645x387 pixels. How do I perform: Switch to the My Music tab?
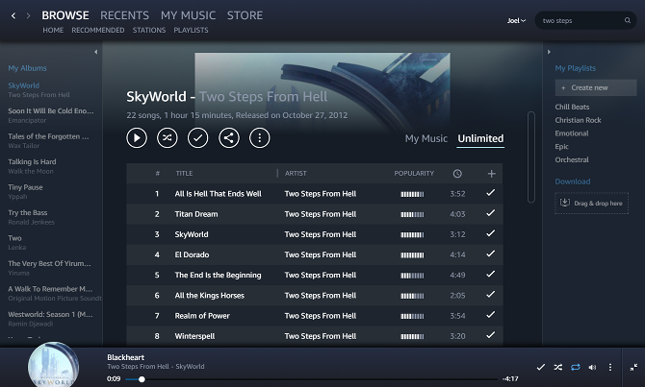[426, 139]
